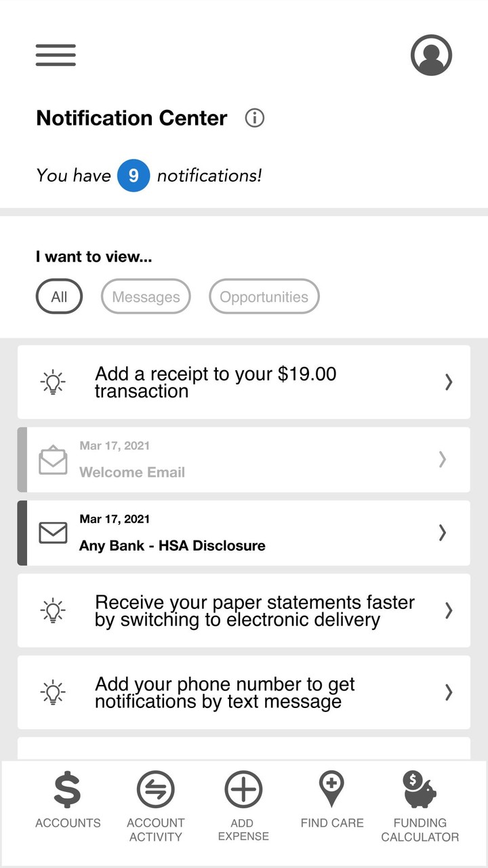Expand the HSA Disclosure notification chevron

(443, 533)
